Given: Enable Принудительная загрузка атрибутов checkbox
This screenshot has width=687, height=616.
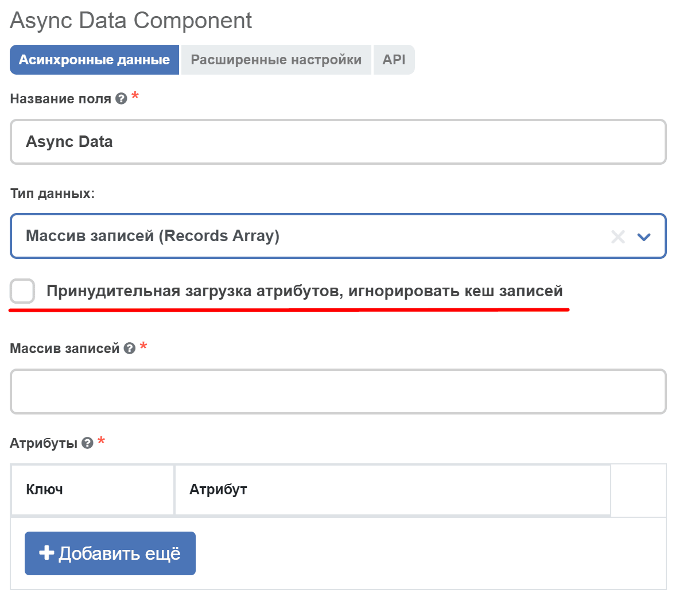Looking at the screenshot, I should coord(22,291).
